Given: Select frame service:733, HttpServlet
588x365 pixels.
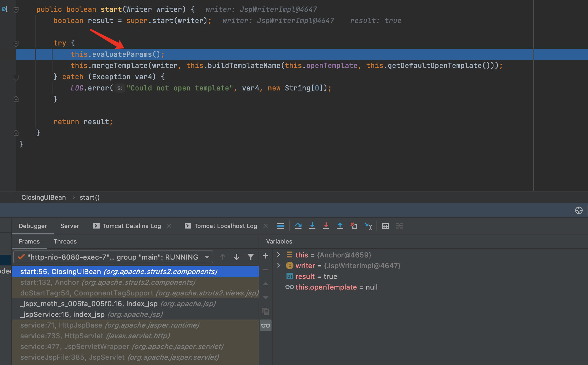Looking at the screenshot, I should pyautogui.click(x=135, y=336).
